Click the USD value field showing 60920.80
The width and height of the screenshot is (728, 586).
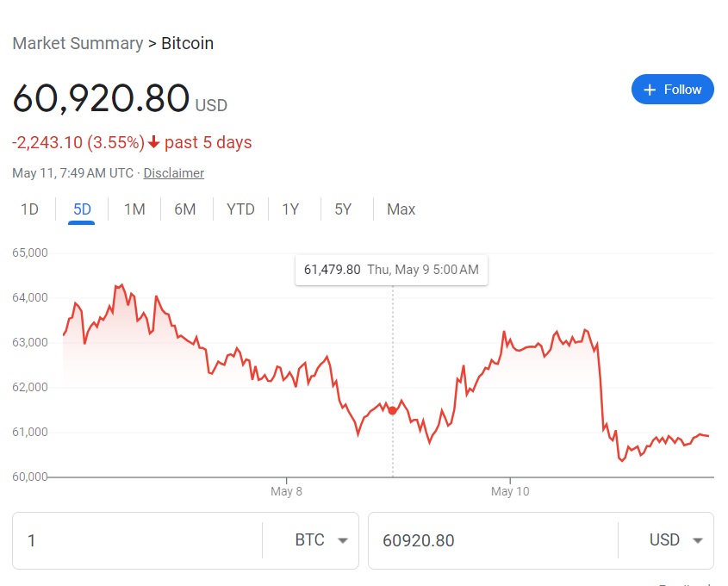[x=493, y=540]
